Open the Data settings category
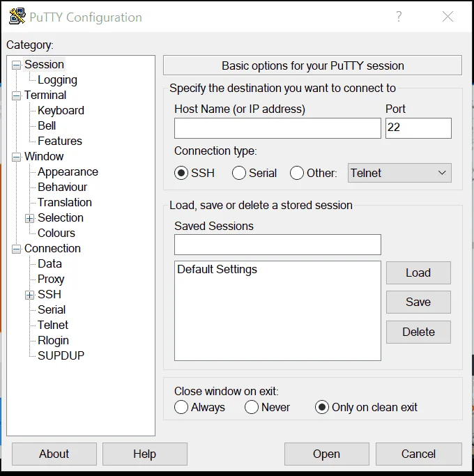 click(49, 263)
